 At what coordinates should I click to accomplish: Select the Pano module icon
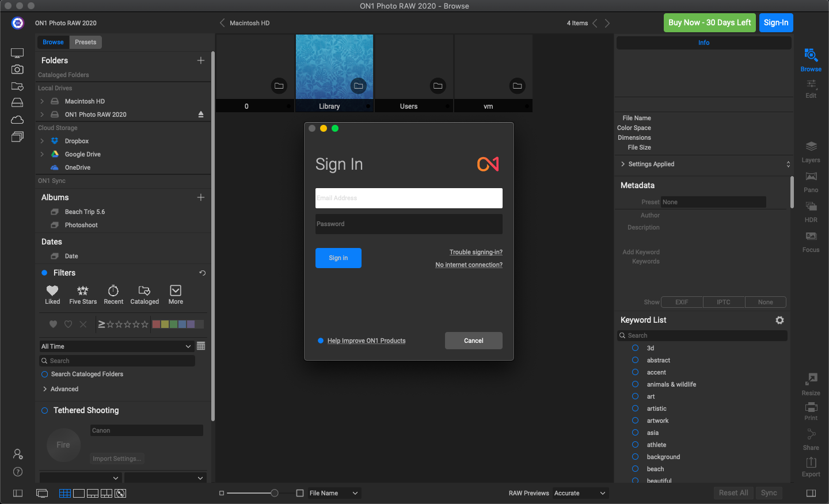pyautogui.click(x=811, y=177)
